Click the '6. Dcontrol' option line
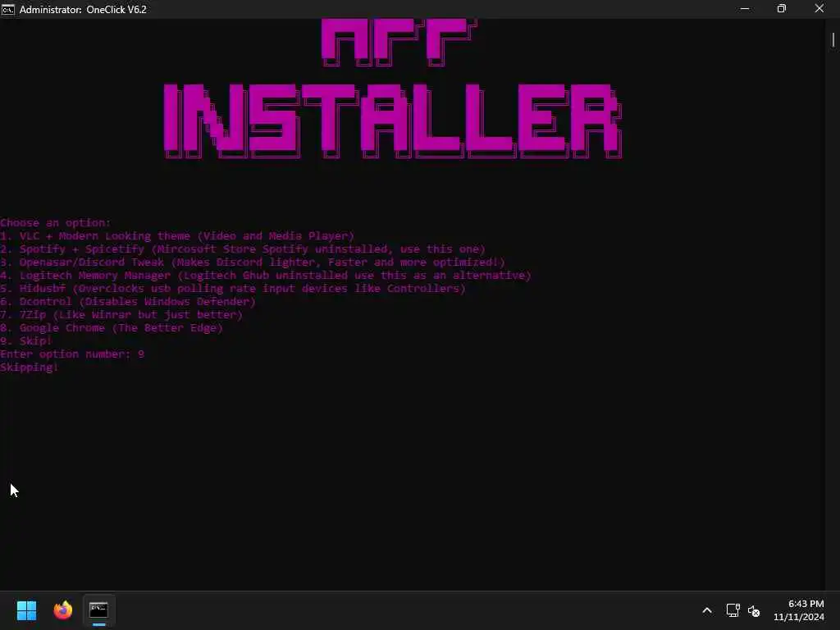 [x=128, y=302]
